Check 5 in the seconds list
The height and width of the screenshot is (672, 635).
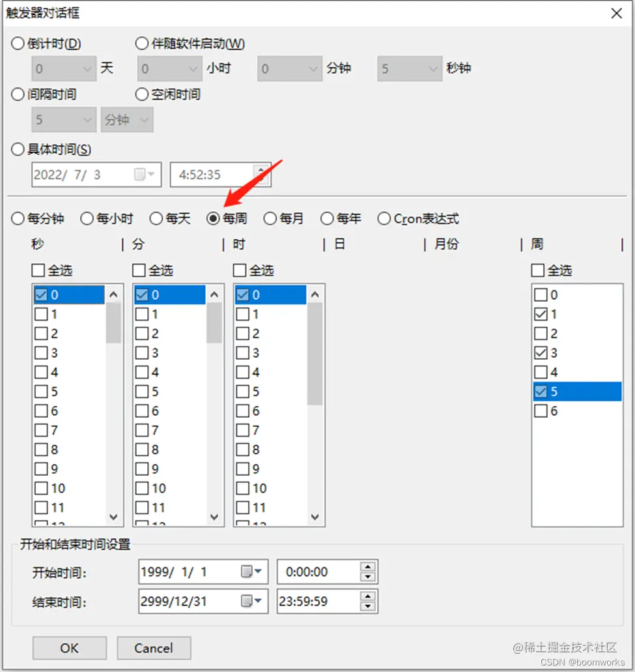click(41, 391)
